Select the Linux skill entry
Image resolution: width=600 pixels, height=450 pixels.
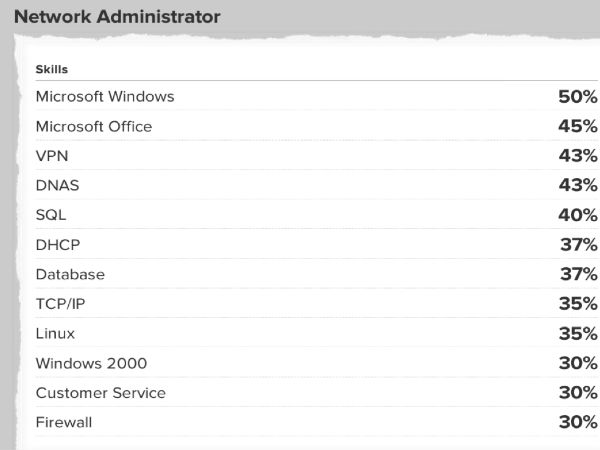click(55, 333)
